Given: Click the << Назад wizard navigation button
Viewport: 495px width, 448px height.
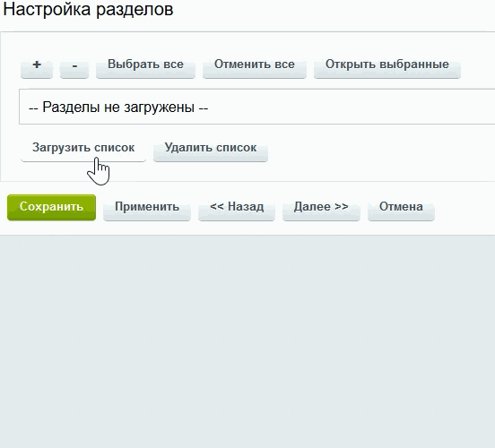Looking at the screenshot, I should click(x=237, y=207).
